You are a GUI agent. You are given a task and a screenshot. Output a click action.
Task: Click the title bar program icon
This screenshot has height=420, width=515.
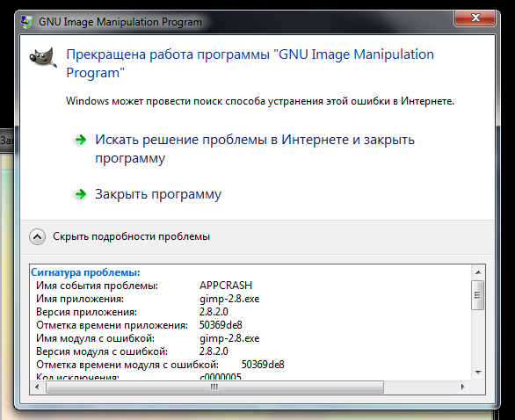[27, 22]
